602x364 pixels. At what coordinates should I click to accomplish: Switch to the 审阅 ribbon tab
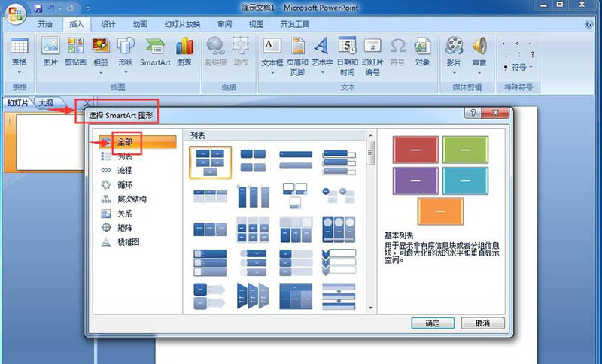click(224, 24)
